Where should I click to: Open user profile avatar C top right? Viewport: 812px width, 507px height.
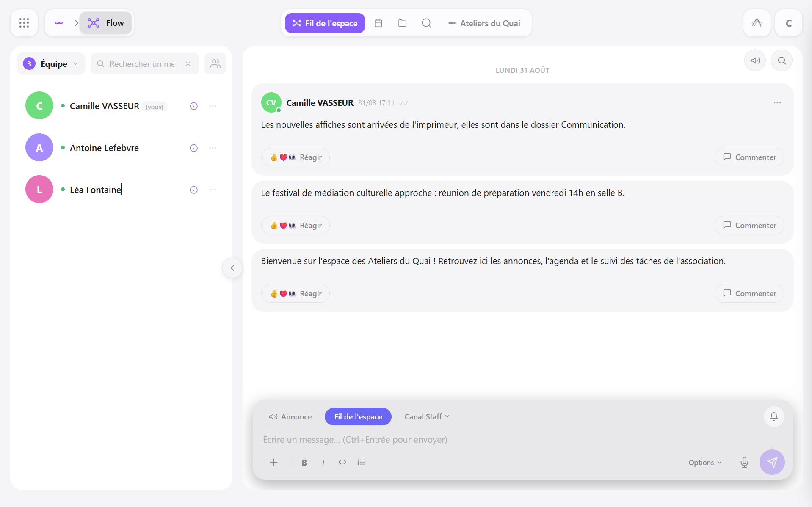click(788, 23)
